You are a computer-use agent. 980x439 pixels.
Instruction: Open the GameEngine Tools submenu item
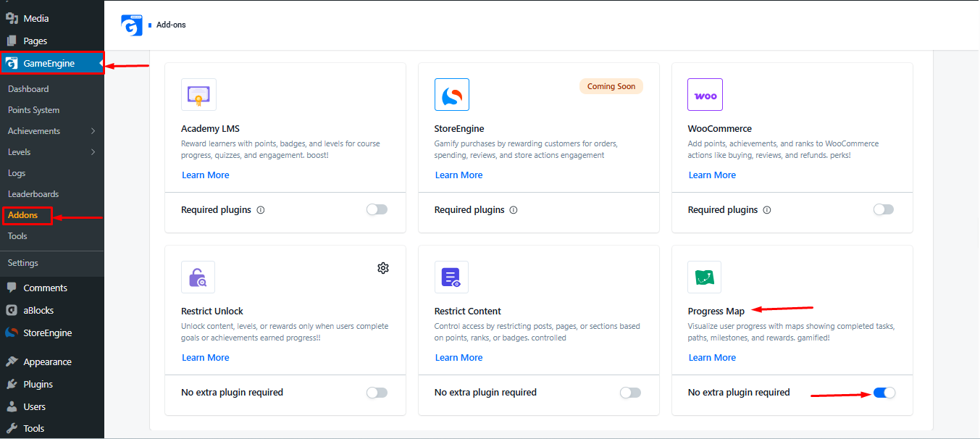coord(17,236)
